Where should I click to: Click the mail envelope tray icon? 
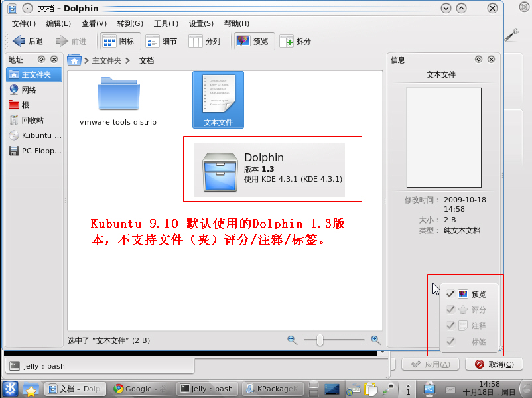(x=450, y=390)
